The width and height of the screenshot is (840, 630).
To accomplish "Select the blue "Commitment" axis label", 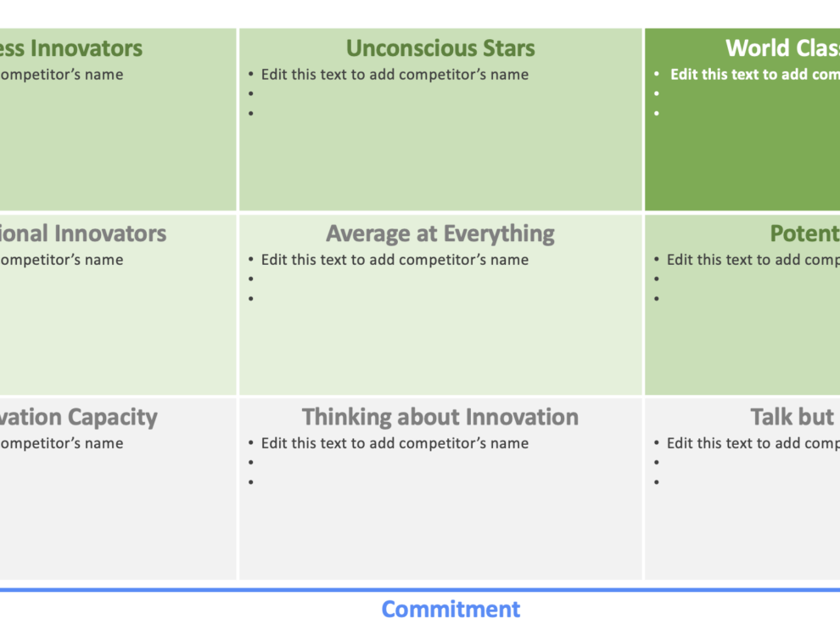I will tap(451, 609).
